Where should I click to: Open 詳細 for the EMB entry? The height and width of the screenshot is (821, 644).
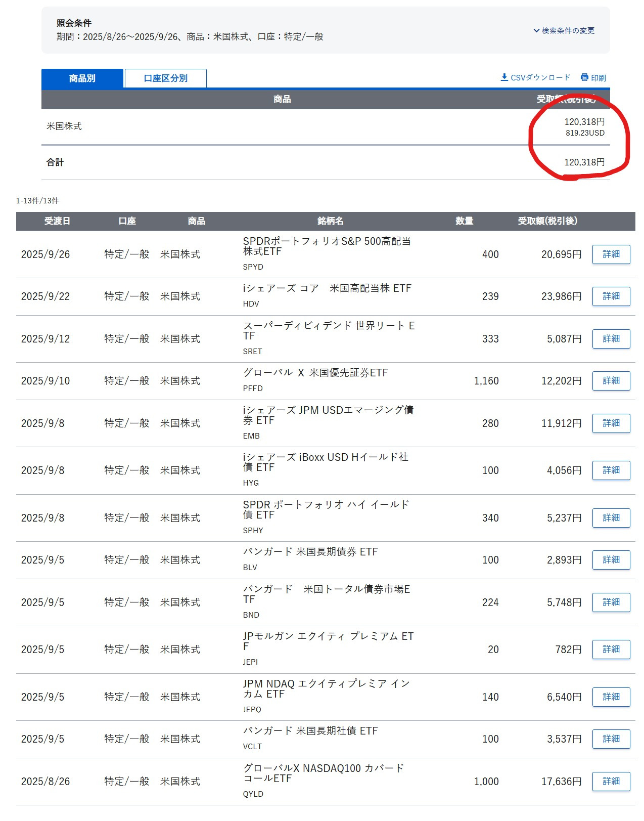[x=611, y=423]
